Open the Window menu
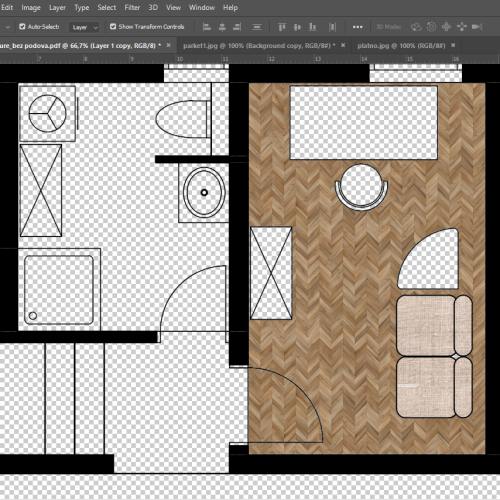This screenshot has width=500, height=500. (202, 7)
